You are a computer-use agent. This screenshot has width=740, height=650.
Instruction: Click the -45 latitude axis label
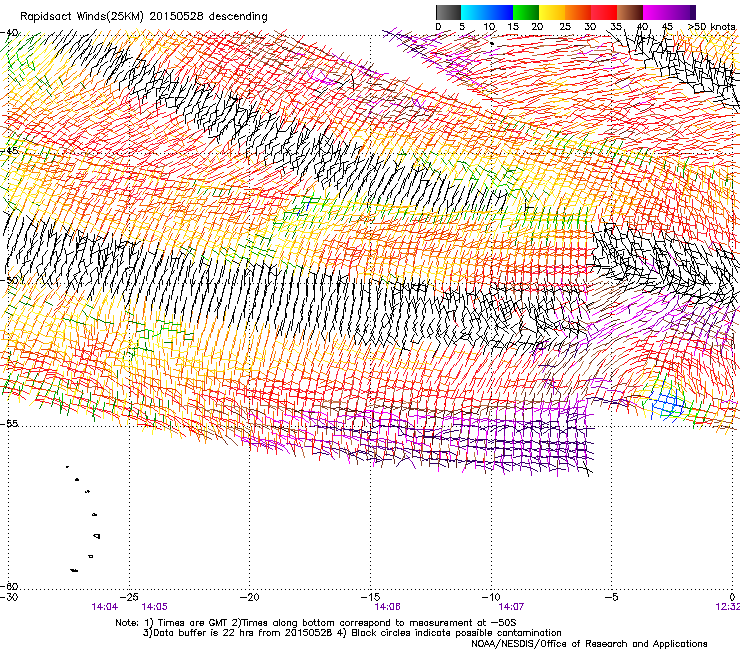pos(9,151)
